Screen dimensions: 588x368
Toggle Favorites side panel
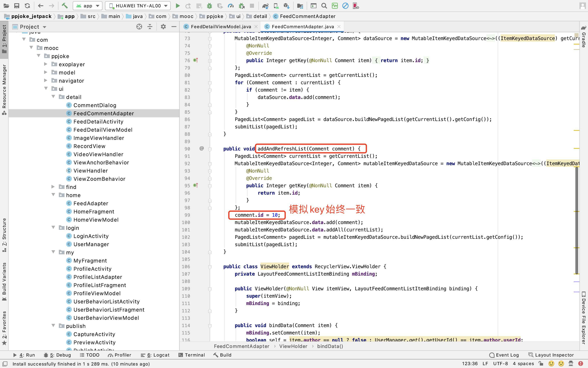4,328
